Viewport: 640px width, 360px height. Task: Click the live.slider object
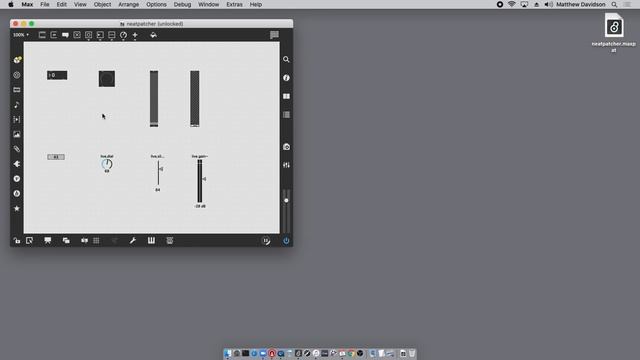[x=159, y=173]
